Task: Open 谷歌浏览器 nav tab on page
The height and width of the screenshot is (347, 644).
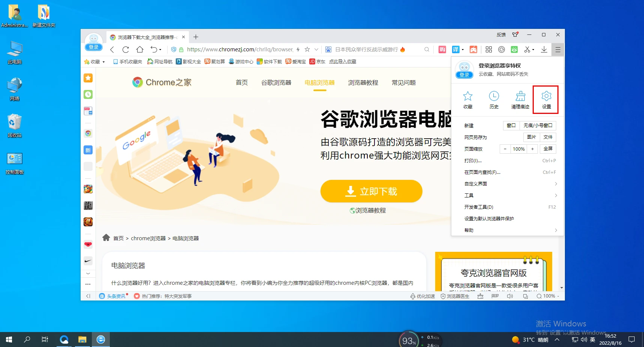Action: coord(276,82)
